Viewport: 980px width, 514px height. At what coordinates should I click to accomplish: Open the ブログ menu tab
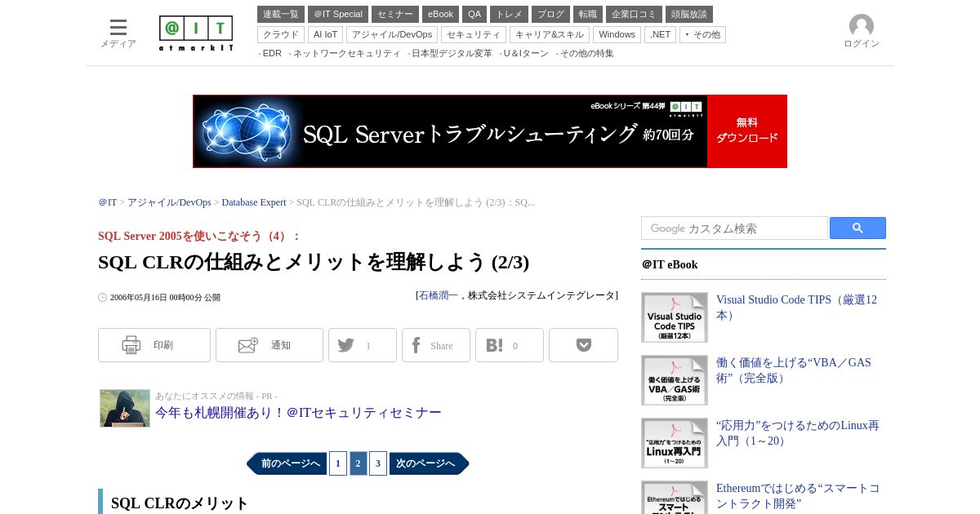point(550,14)
